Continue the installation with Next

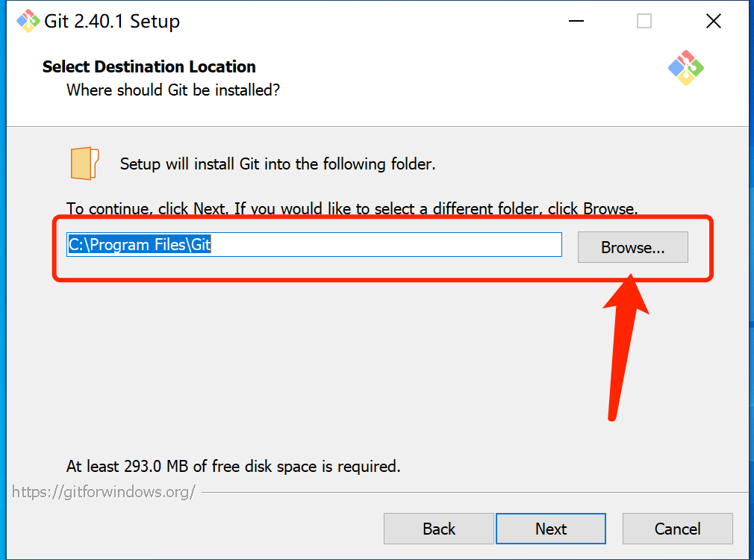pyautogui.click(x=551, y=529)
